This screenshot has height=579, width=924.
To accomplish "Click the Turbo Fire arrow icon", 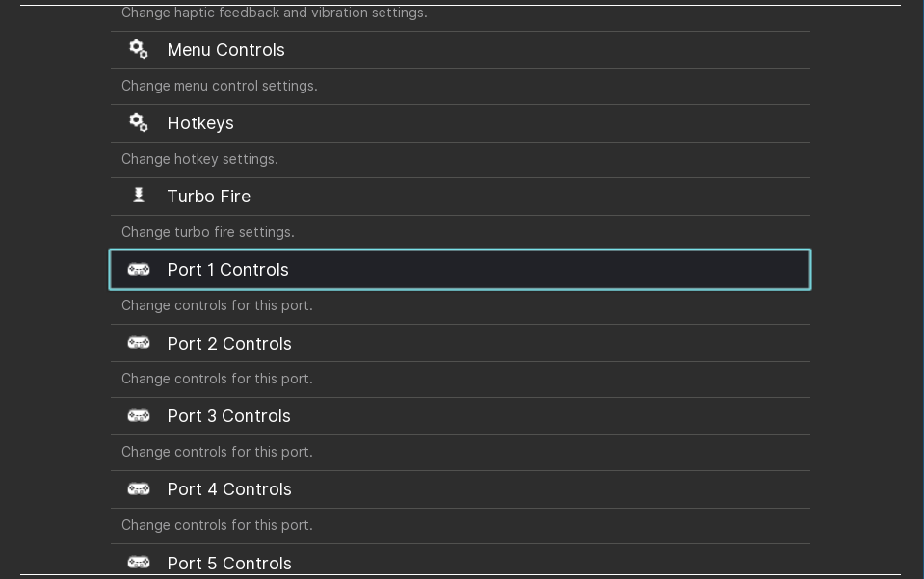I will 139,195.
